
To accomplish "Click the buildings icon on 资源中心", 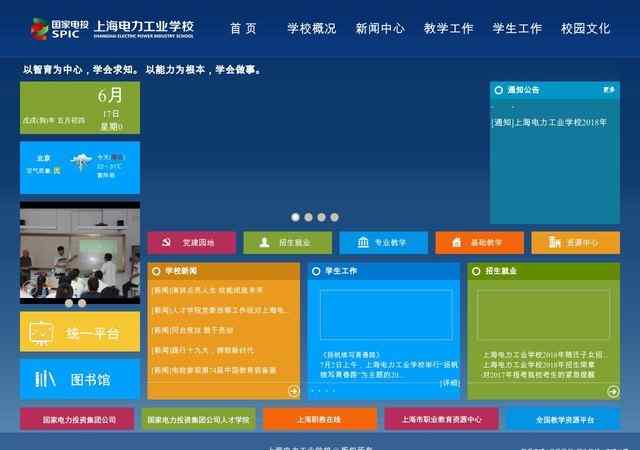I will tap(554, 242).
